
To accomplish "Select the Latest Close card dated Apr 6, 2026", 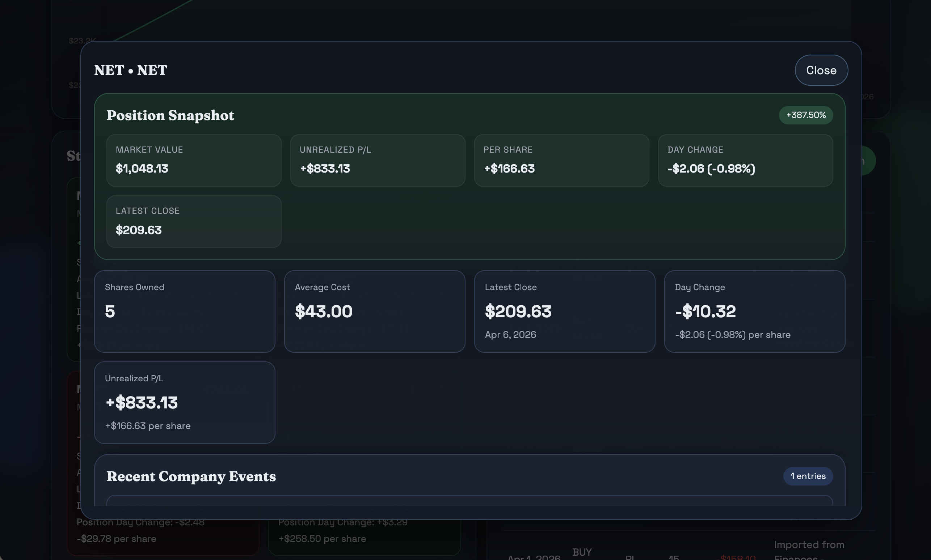I will pyautogui.click(x=565, y=311).
